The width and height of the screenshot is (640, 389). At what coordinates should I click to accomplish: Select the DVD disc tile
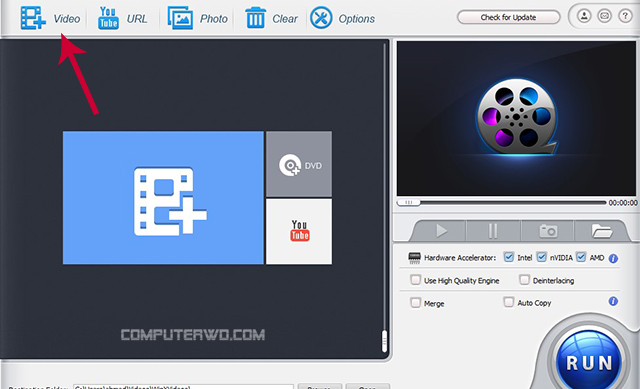299,164
